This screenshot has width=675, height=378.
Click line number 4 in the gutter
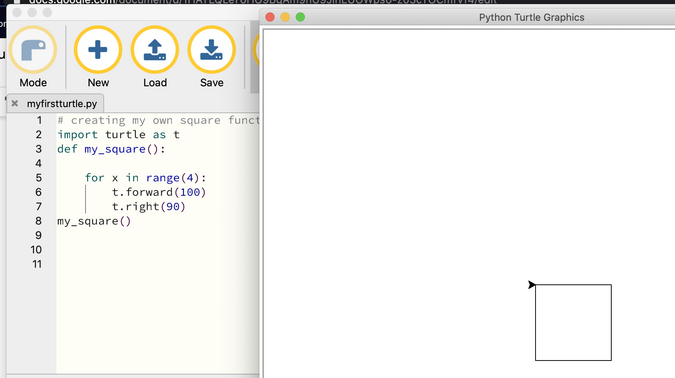point(38,164)
